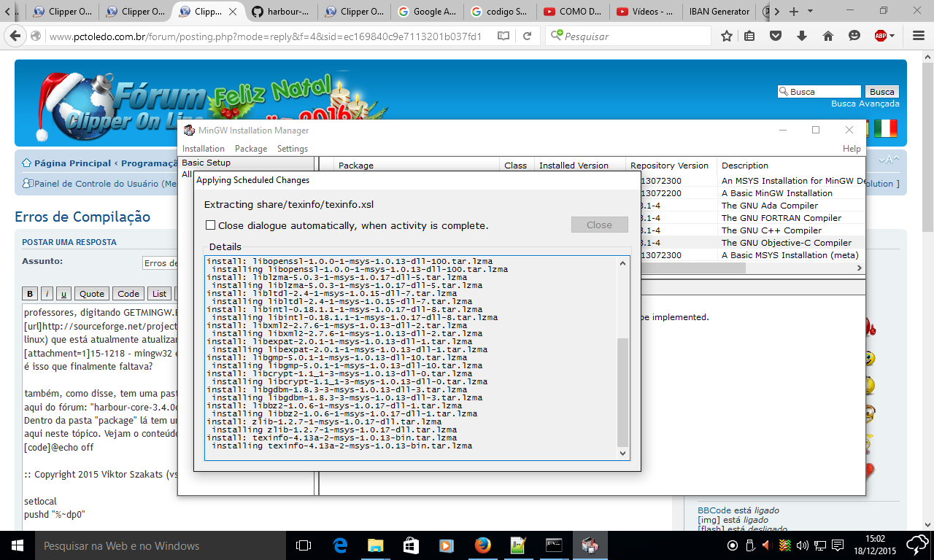The height and width of the screenshot is (560, 934).
Task: Launch Microsoft Edge from taskbar
Action: [340, 545]
